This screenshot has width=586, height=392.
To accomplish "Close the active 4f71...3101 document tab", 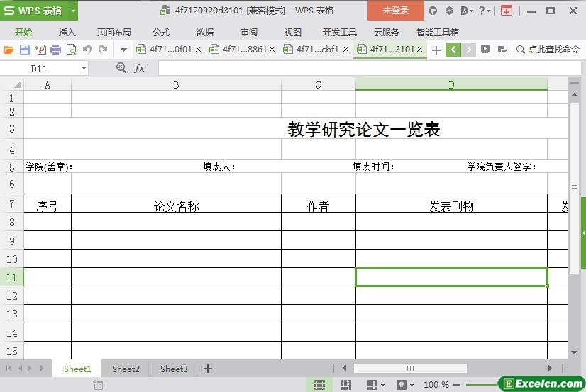I will point(420,50).
